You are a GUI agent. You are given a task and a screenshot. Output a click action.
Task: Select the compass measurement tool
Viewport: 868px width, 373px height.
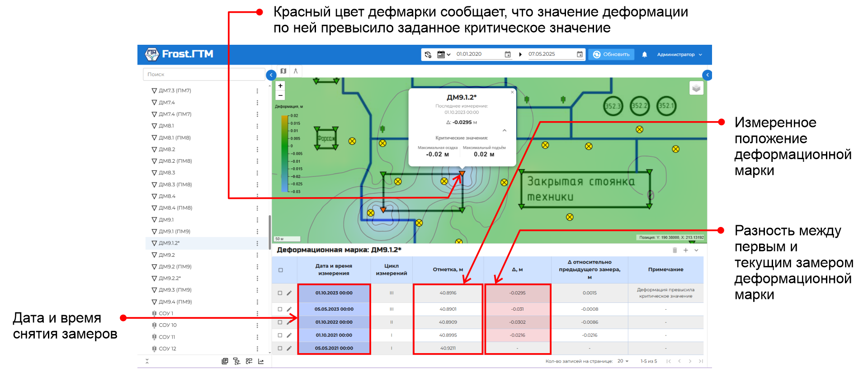296,71
